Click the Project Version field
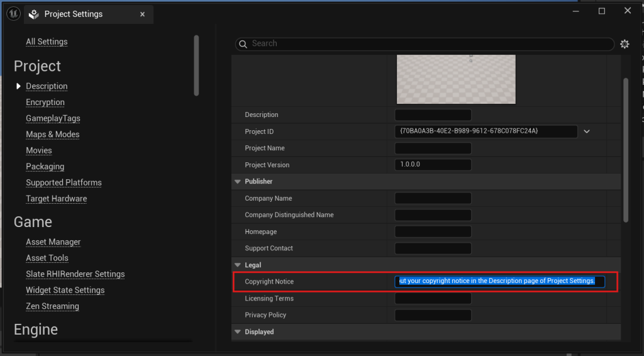The width and height of the screenshot is (644, 356). tap(433, 165)
